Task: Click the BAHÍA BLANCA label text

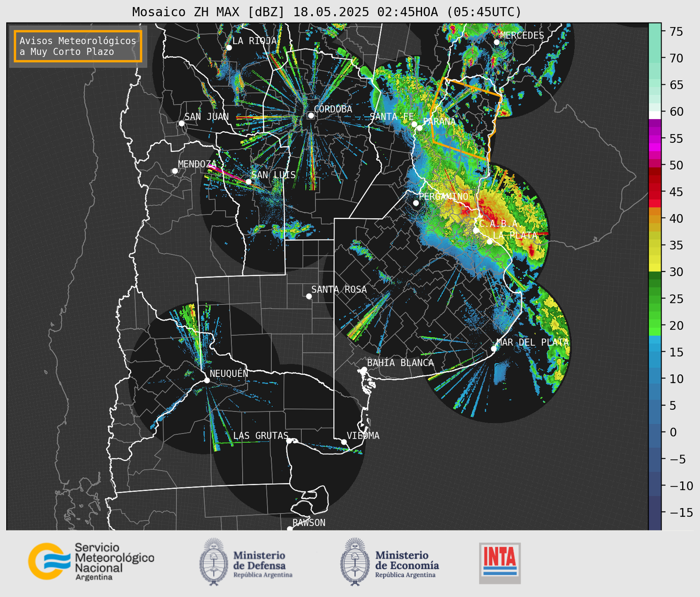Action: [400, 363]
